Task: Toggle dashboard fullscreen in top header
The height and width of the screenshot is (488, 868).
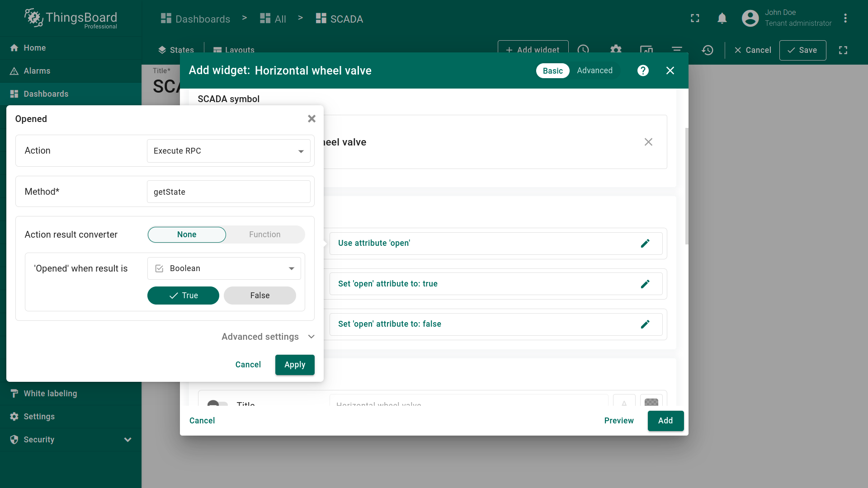Action: [x=695, y=19]
